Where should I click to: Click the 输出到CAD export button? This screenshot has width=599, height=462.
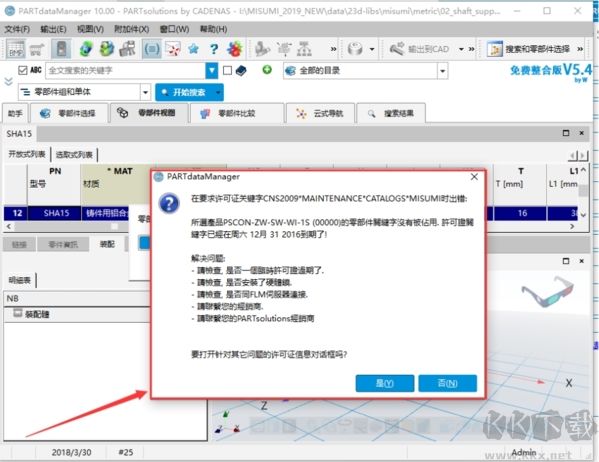419,49
